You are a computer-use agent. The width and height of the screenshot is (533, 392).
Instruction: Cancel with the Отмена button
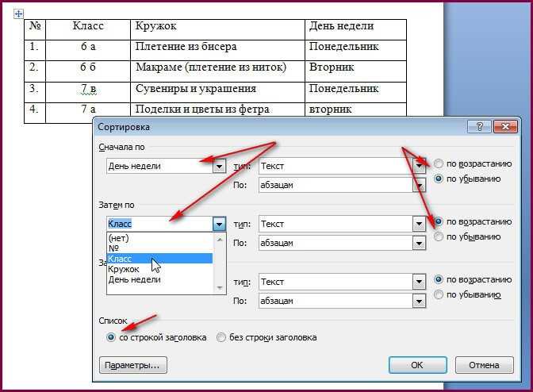click(484, 365)
